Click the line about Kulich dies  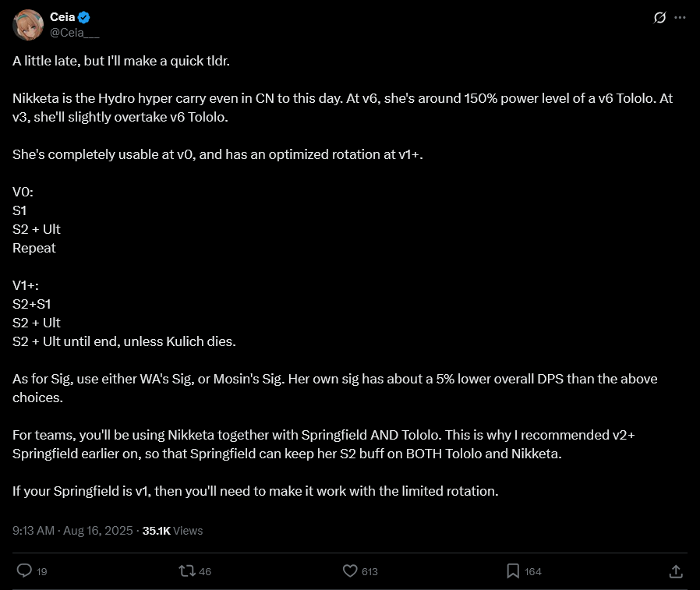tap(124, 341)
